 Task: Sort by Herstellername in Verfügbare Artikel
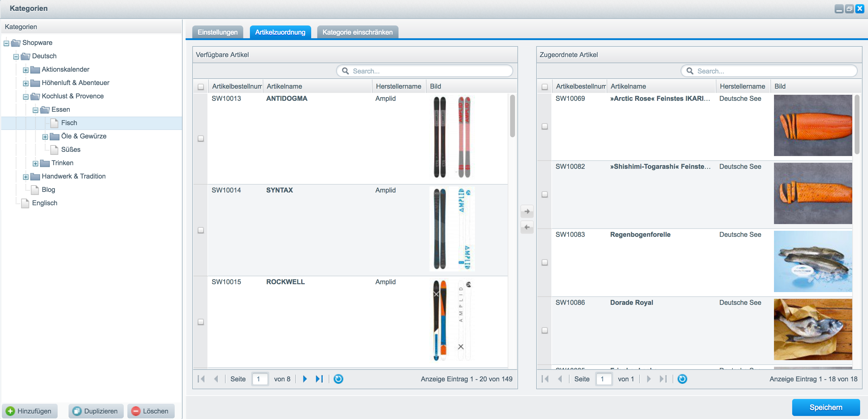pos(399,86)
